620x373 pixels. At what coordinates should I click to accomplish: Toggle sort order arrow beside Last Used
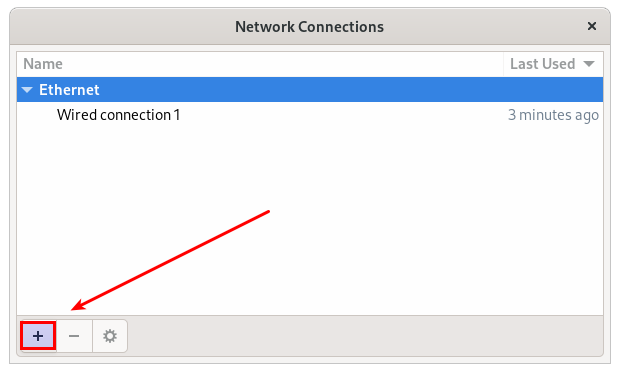click(x=589, y=64)
